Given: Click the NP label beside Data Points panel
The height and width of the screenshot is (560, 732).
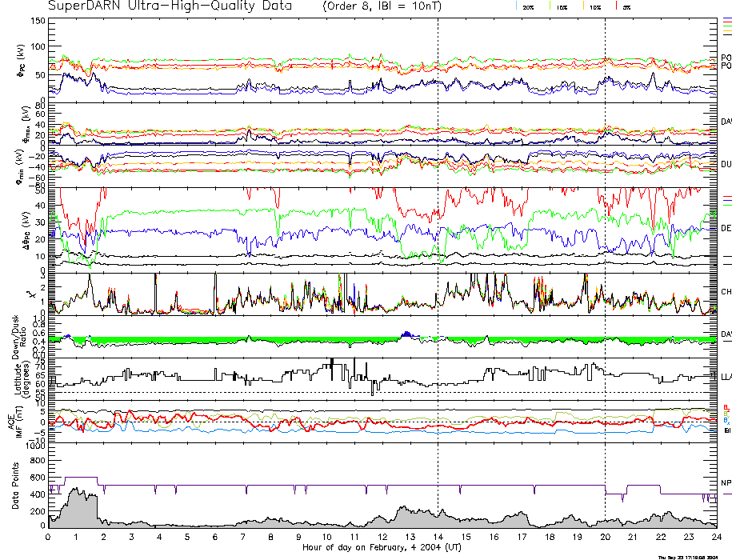Looking at the screenshot, I should click(726, 483).
